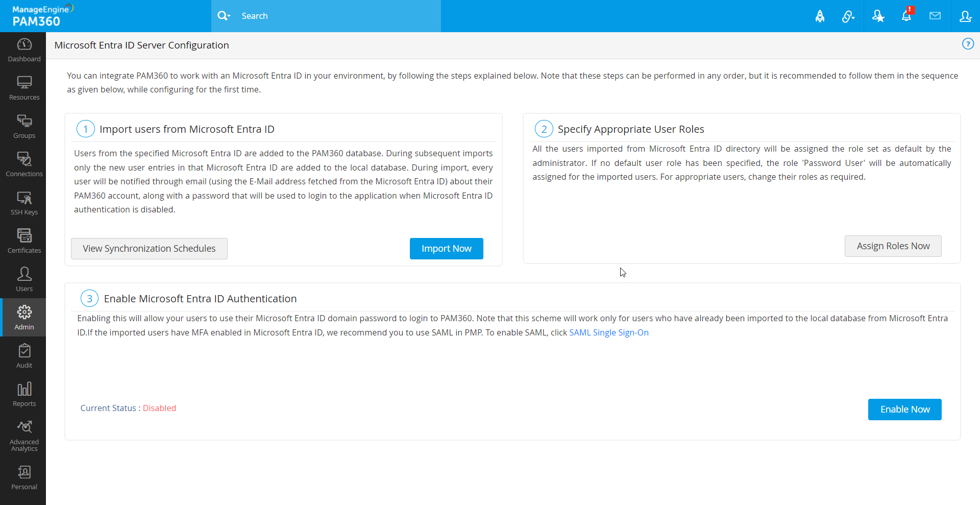The height and width of the screenshot is (505, 980).
Task: Go to Resources in the sidebar
Action: pos(24,88)
